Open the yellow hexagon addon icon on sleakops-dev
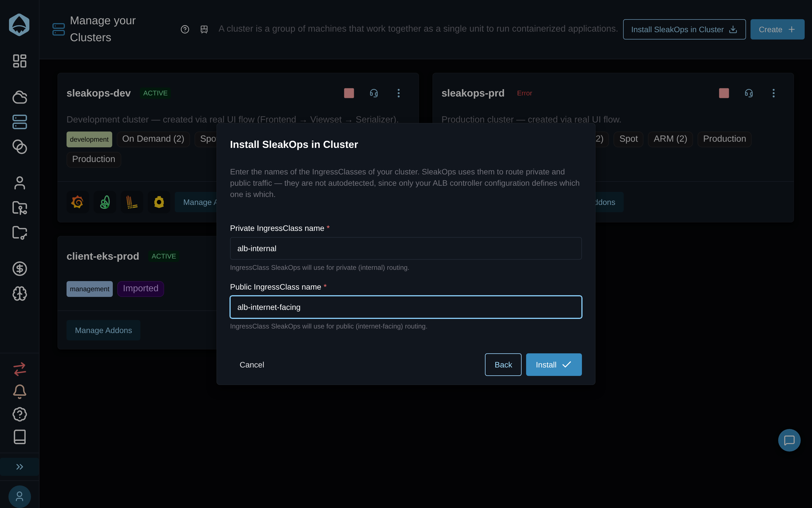The image size is (812, 508). (x=159, y=202)
